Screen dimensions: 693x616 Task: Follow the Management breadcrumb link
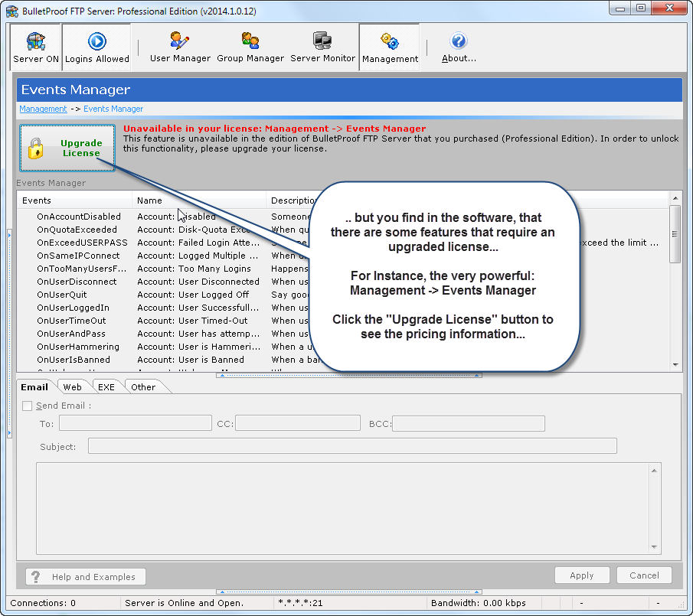(43, 109)
